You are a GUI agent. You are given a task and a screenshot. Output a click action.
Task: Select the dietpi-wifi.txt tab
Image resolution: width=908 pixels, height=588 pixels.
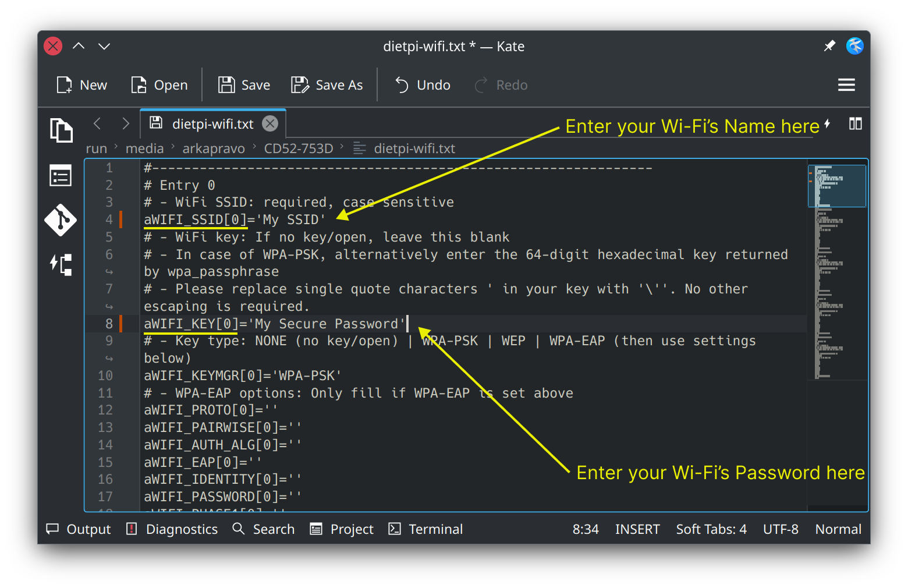212,124
